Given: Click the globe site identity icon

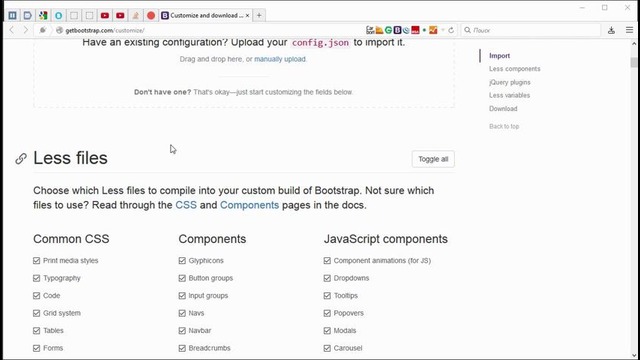Looking at the screenshot, I should tap(59, 30).
